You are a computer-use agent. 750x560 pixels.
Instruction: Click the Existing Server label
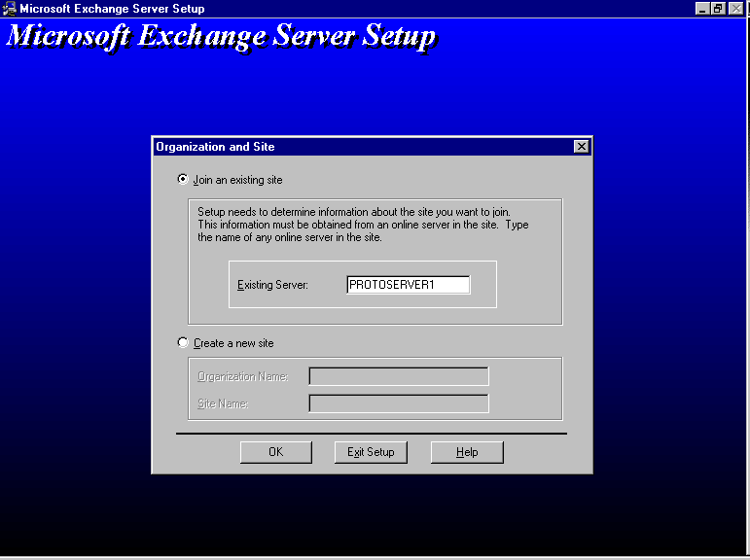pos(272,285)
